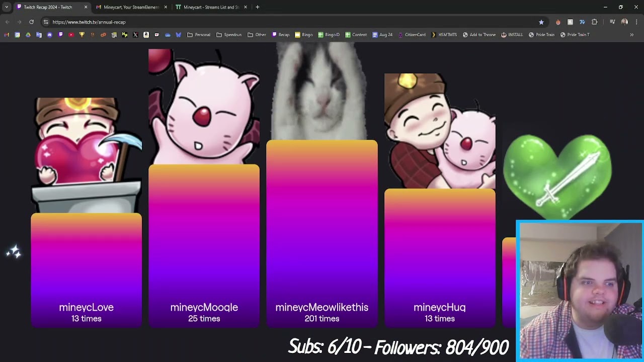This screenshot has height=362, width=644.
Task: Switch to Mineycart Streams List tab
Action: pyautogui.click(x=211, y=7)
